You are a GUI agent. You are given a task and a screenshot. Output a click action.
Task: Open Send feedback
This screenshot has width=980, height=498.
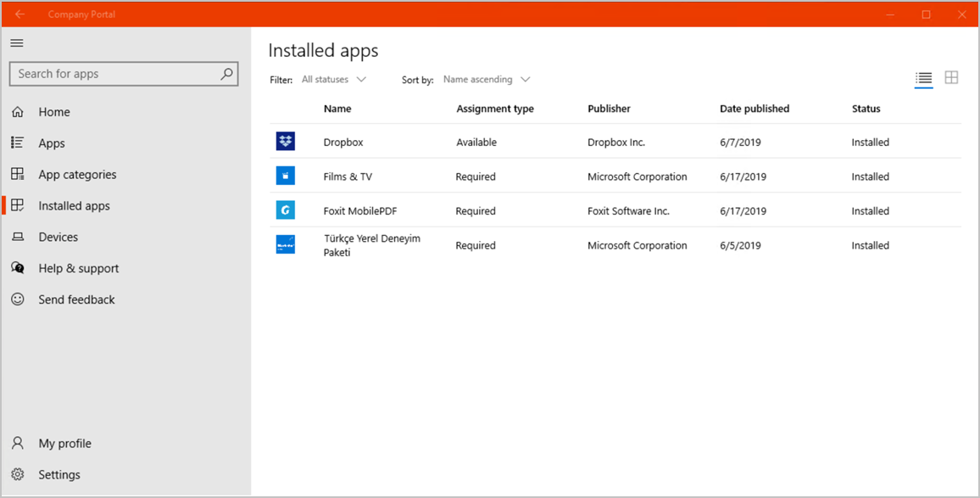click(x=125, y=299)
